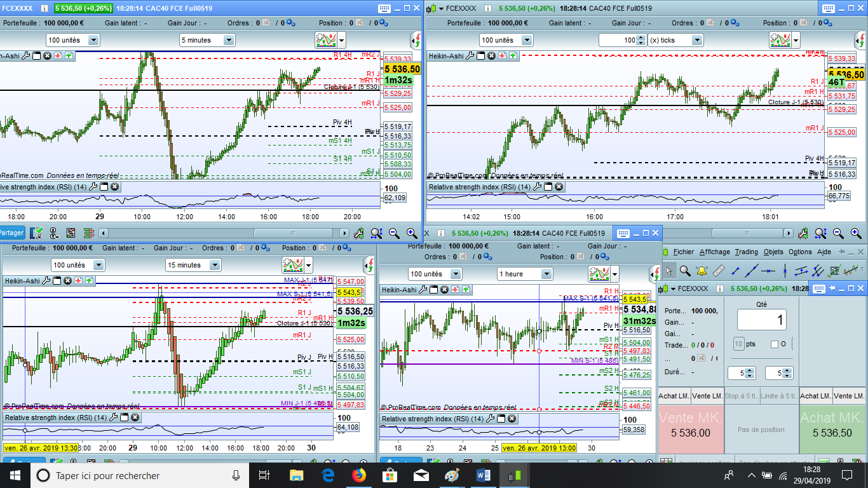Viewport: 868px width, 488px height.
Task: Pick the vertical line drawing tool
Action: pos(785,271)
